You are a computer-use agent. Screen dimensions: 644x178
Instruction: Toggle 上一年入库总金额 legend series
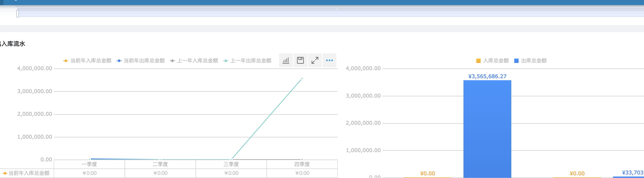[x=194, y=61]
